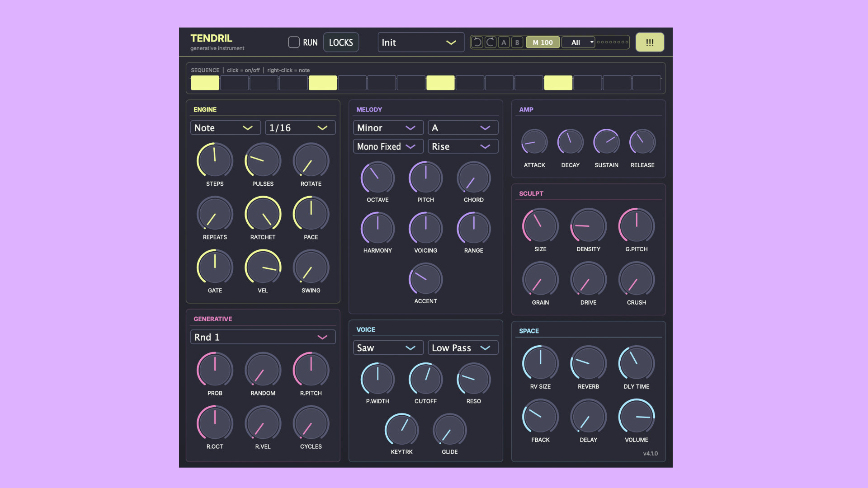Click the PULSES knob
This screenshot has width=868, height=488.
click(x=263, y=160)
